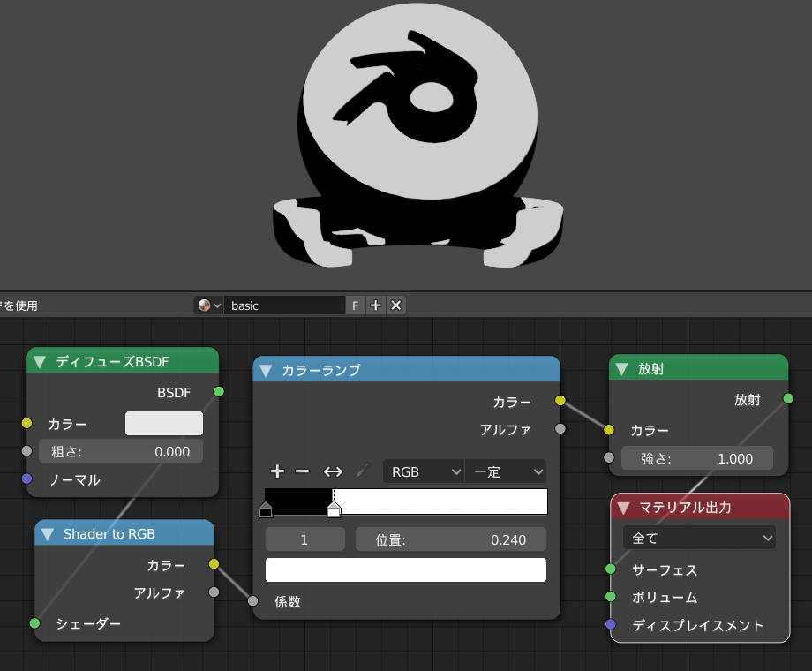The height and width of the screenshot is (671, 812).
Task: Add new material with plus button
Action: 375,305
